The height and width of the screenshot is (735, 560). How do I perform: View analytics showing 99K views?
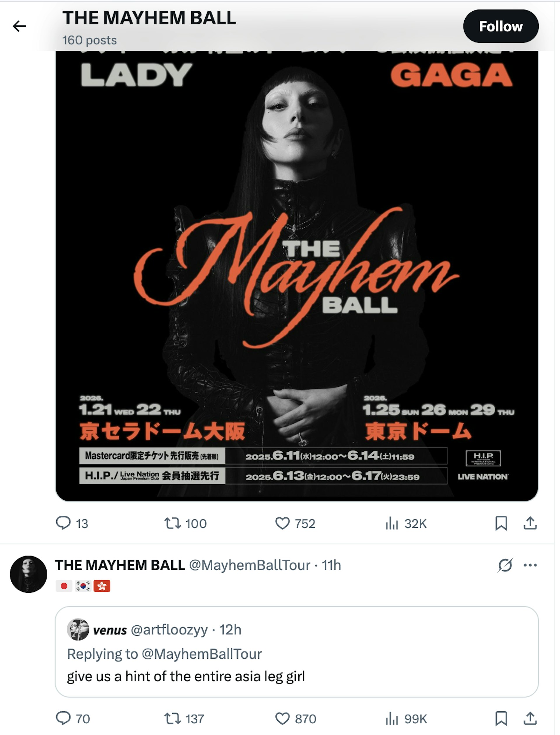click(x=406, y=719)
